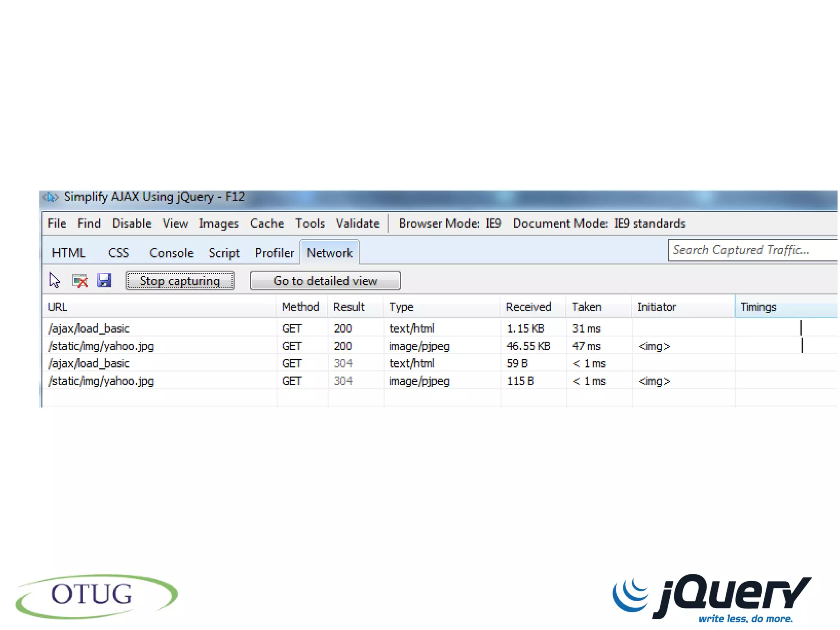Screen dimensions: 840x630
Task: Click the 47 ms taken value
Action: [x=587, y=346]
